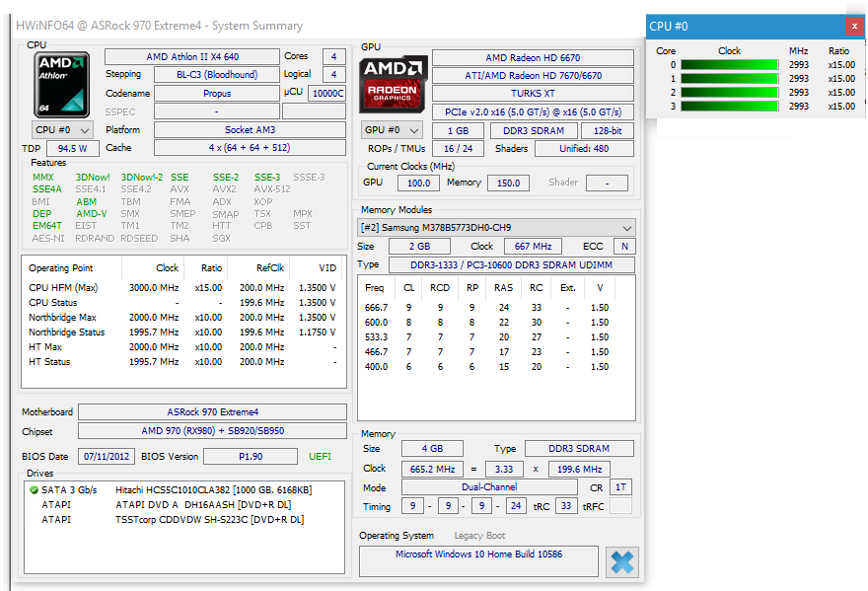Click the Propus codename field
This screenshot has height=591, width=868.
tap(217, 94)
